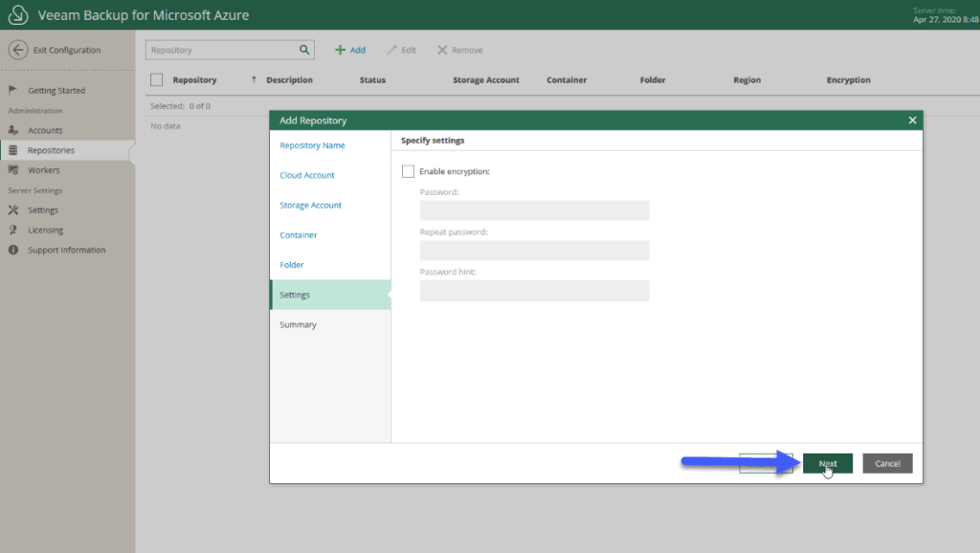
Task: Select the Settings step in wizard
Action: 330,295
